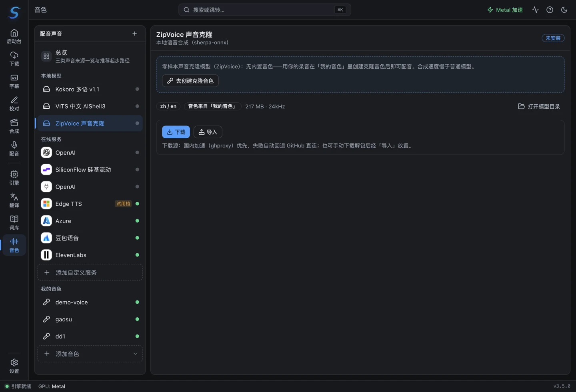This screenshot has width=576, height=392.
Task: Click the Edge TTS Microsoft logo icon
Action: pyautogui.click(x=46, y=204)
